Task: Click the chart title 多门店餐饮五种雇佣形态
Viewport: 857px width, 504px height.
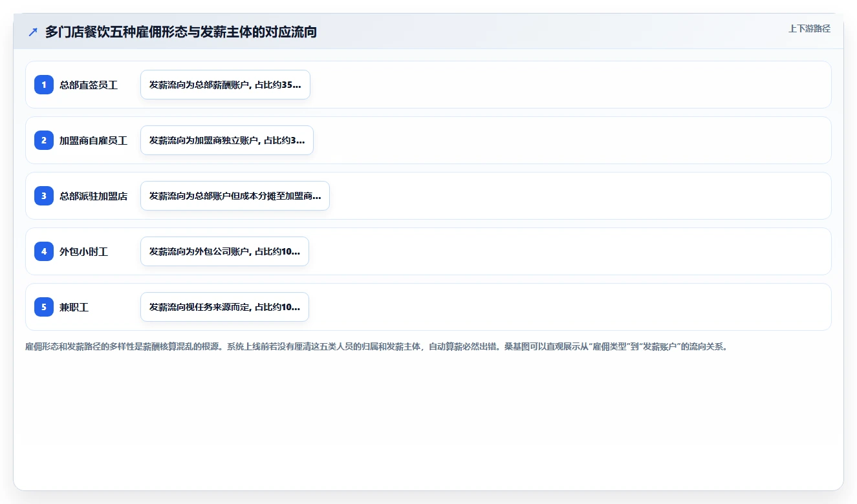Action: pyautogui.click(x=181, y=32)
